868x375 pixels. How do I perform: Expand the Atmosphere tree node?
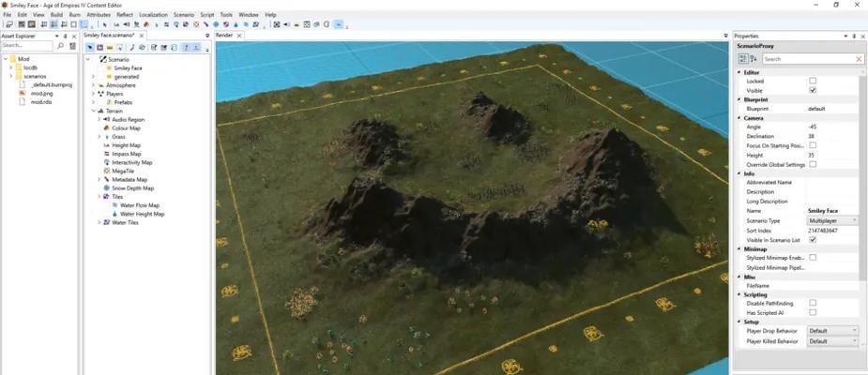click(93, 85)
